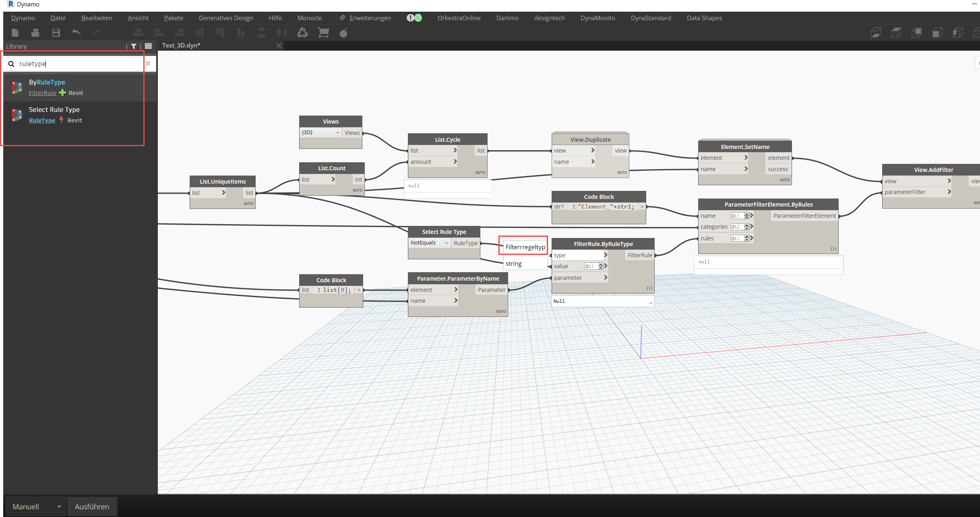Click the shopping cart toolbar icon
The image size is (980, 517).
point(323,33)
